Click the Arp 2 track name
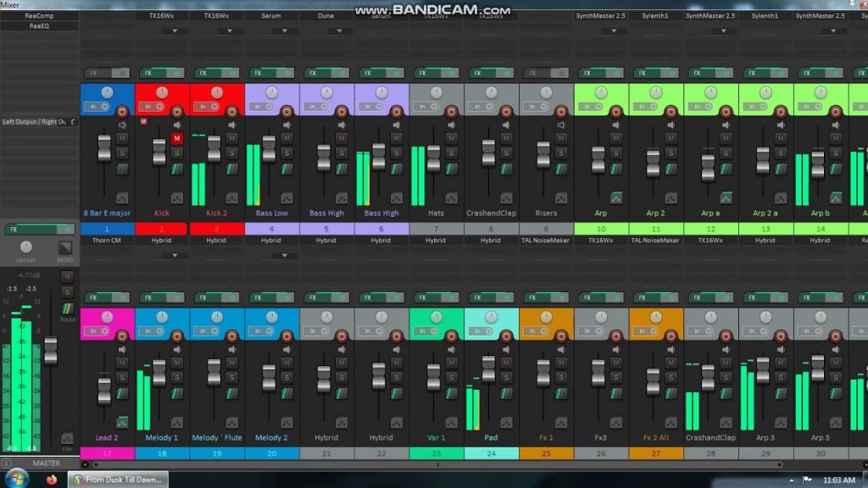Screen dimensions: 868x488 pos(654,213)
